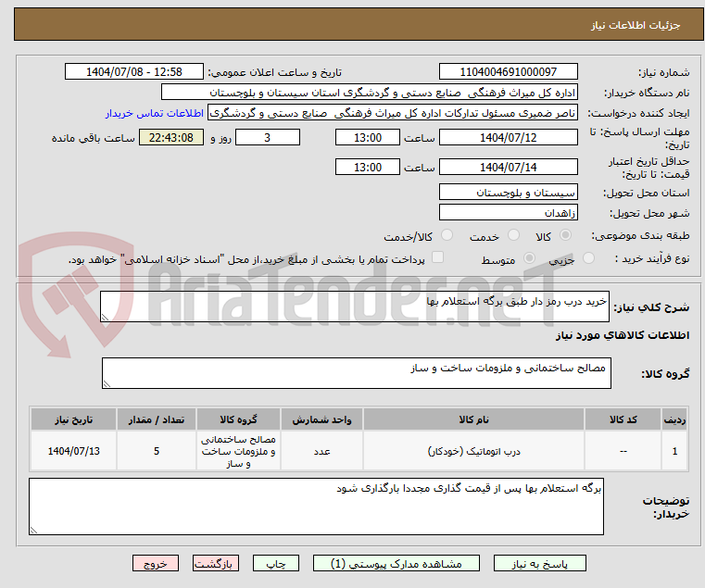Click the تعداد / مقدار column header
Viewport: 705px width, 588px height.
tap(156, 419)
